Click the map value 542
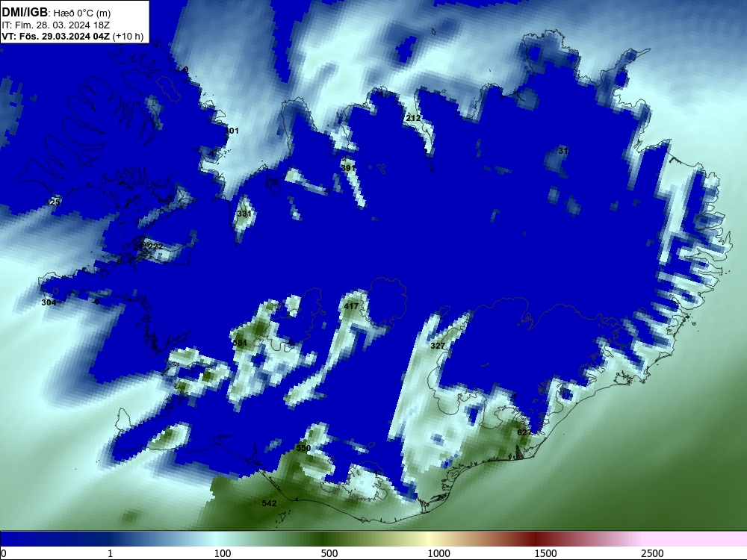The width and height of the screenshot is (747, 560). 269,503
